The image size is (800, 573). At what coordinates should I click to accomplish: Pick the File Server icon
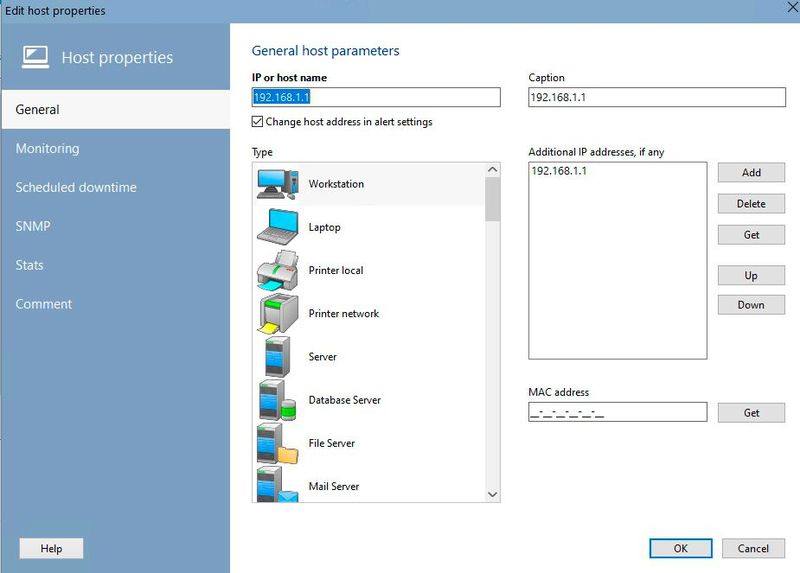278,443
